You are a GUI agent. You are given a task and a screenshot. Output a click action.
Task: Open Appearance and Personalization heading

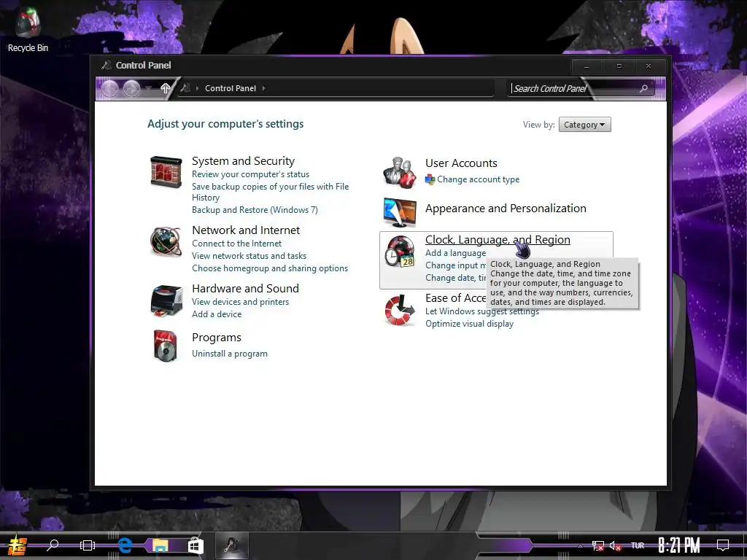[506, 209]
